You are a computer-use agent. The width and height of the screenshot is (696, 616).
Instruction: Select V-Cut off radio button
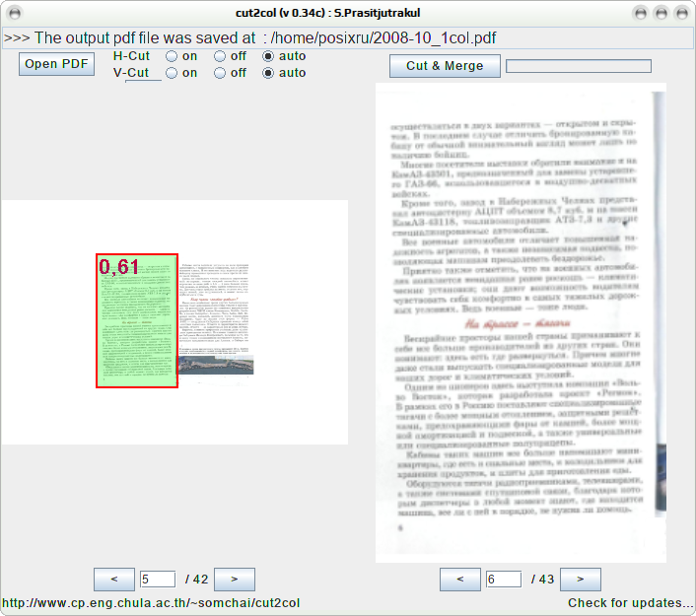click(x=220, y=73)
